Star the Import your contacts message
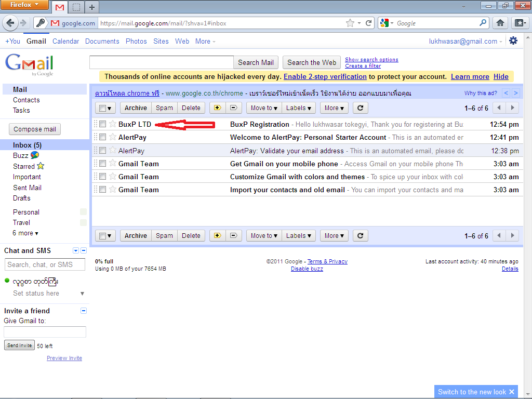 click(113, 189)
